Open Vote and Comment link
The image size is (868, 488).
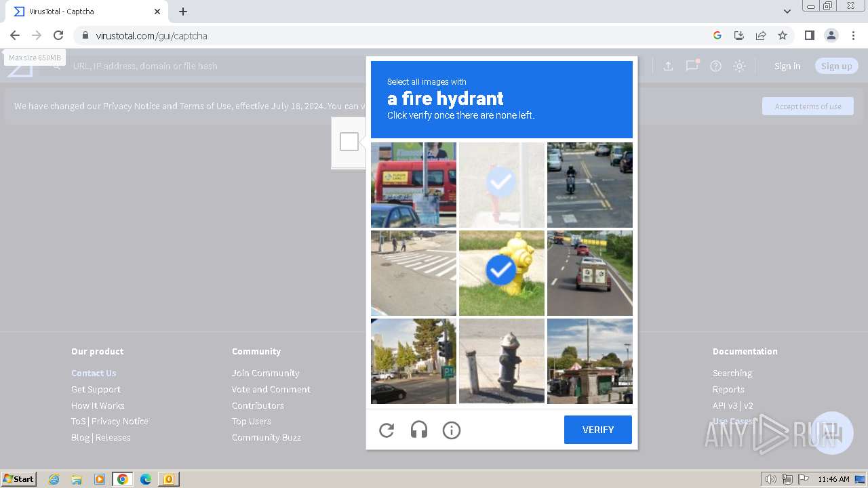(x=271, y=389)
